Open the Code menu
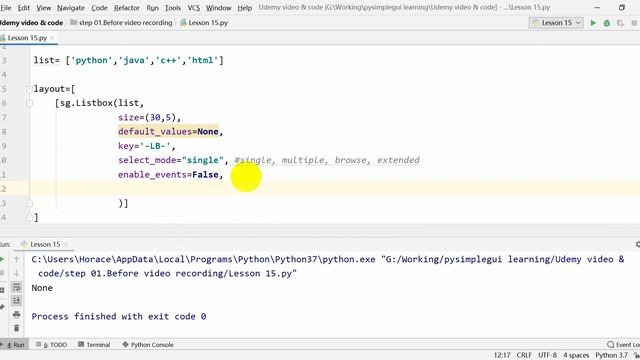640x360 pixels. tap(99, 8)
